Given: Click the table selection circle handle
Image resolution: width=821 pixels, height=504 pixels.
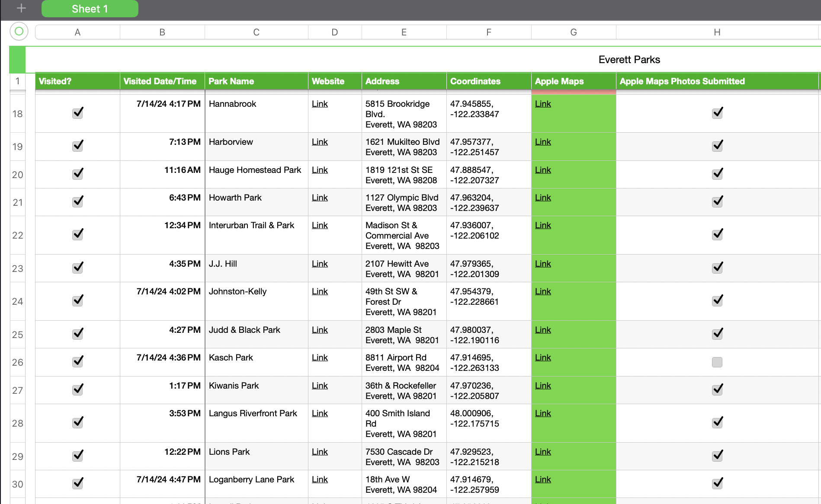Looking at the screenshot, I should [x=18, y=31].
